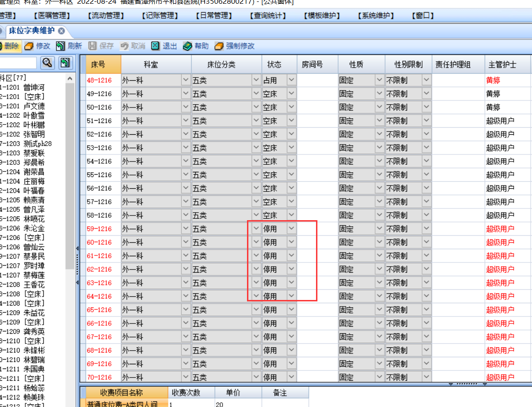Click the 状态 column header

click(x=279, y=64)
